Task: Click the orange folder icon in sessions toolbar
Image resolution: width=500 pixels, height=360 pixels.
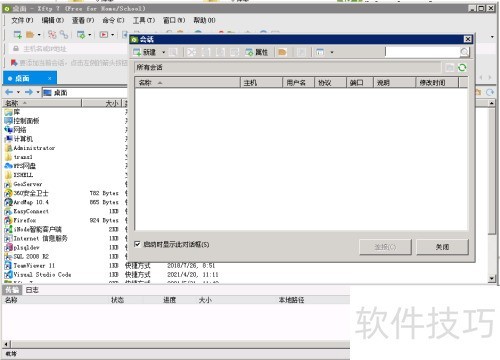Action: 282,52
